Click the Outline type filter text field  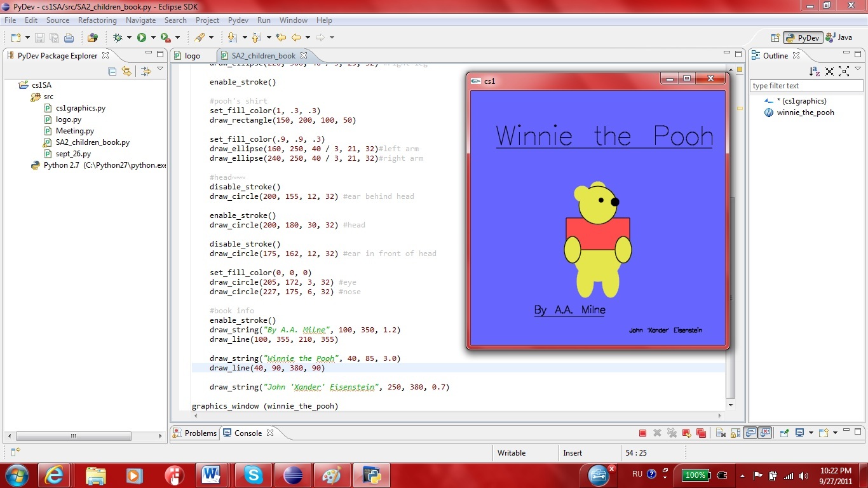point(806,86)
